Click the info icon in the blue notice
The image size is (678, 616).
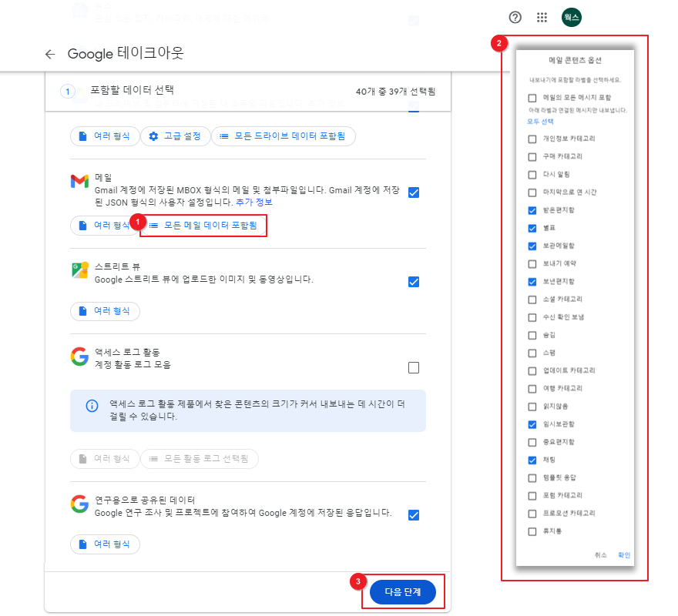pos(92,406)
